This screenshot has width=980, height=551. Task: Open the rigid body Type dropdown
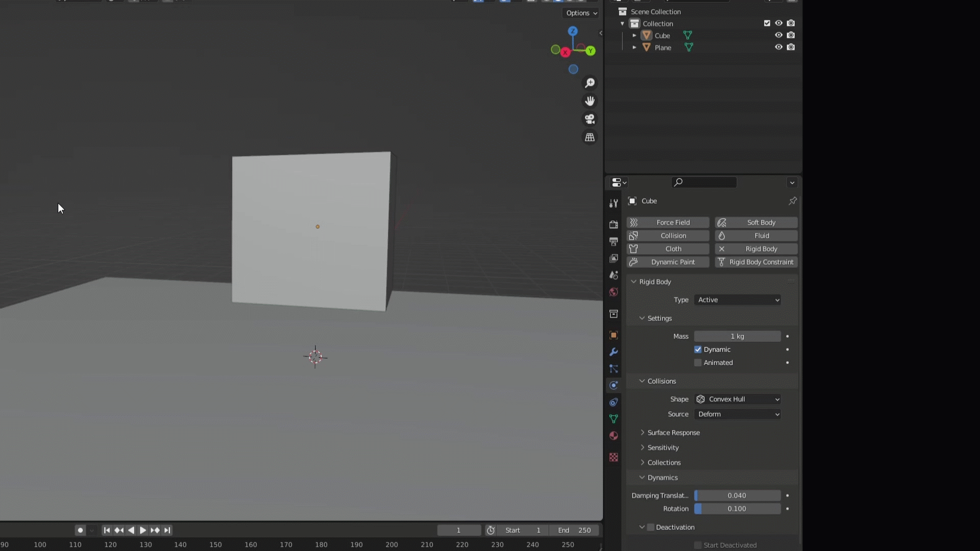(738, 300)
